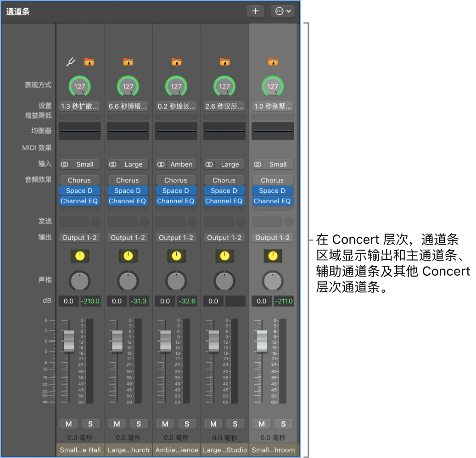Select the Large...Studio channel strip name

[x=224, y=450]
